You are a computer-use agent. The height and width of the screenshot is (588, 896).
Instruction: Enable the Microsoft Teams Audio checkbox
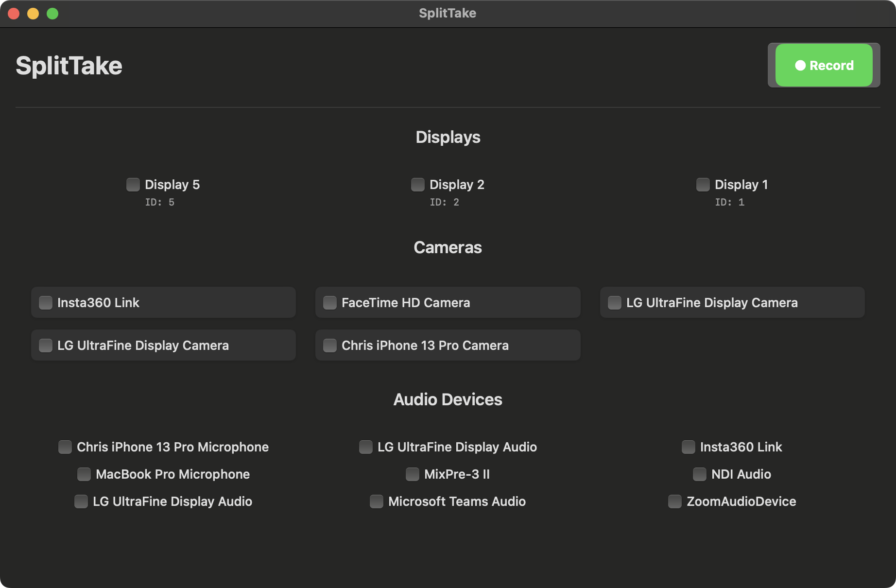click(x=377, y=502)
